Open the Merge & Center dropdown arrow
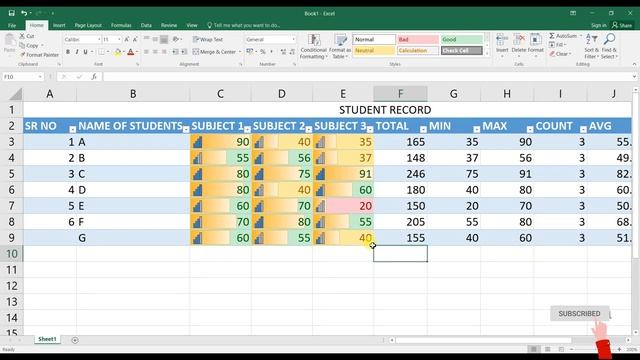 pos(240,52)
